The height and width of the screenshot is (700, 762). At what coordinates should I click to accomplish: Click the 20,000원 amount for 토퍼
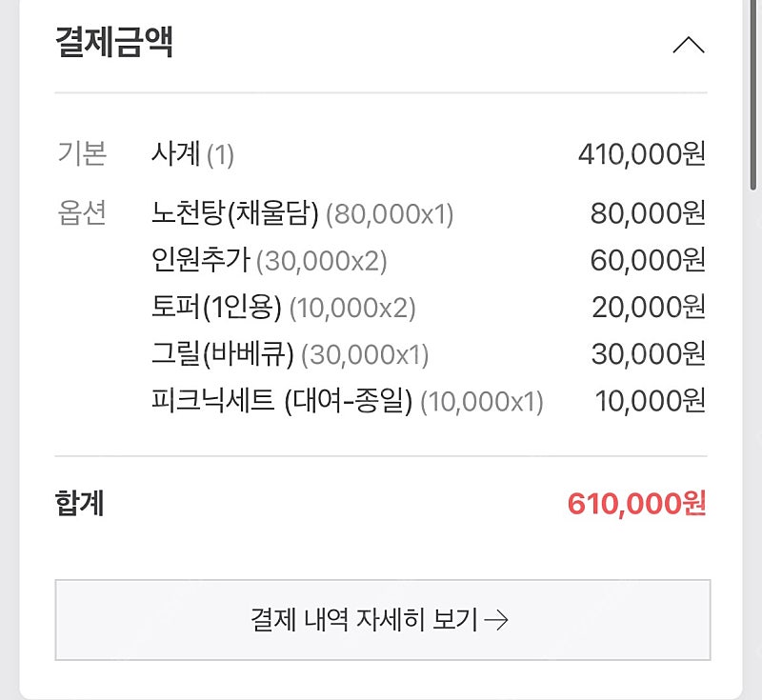click(649, 307)
